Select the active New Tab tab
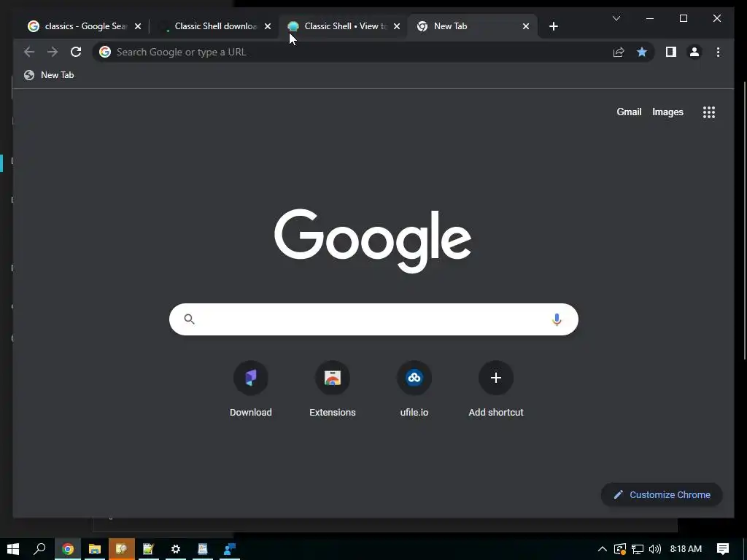747x560 pixels. click(x=473, y=26)
